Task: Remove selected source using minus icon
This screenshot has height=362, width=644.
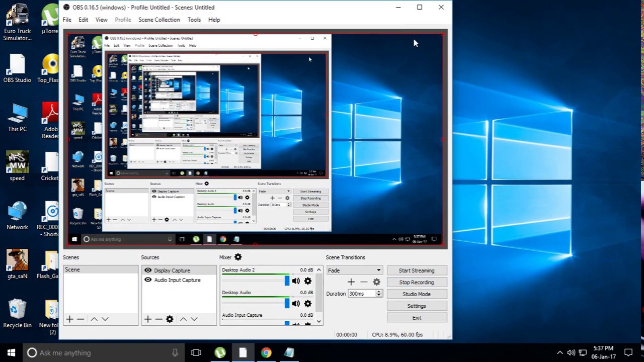Action: click(x=158, y=319)
